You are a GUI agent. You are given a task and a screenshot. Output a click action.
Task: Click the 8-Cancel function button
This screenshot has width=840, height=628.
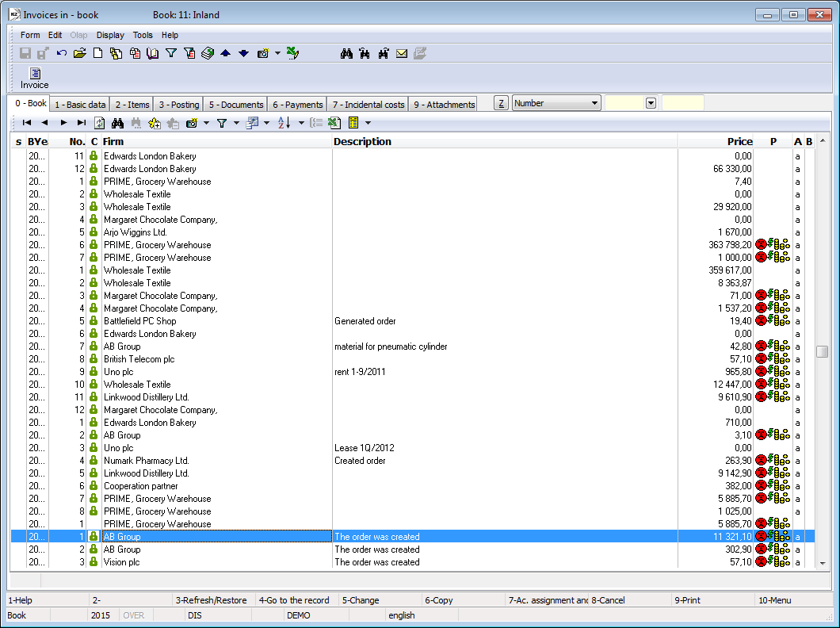(630, 600)
